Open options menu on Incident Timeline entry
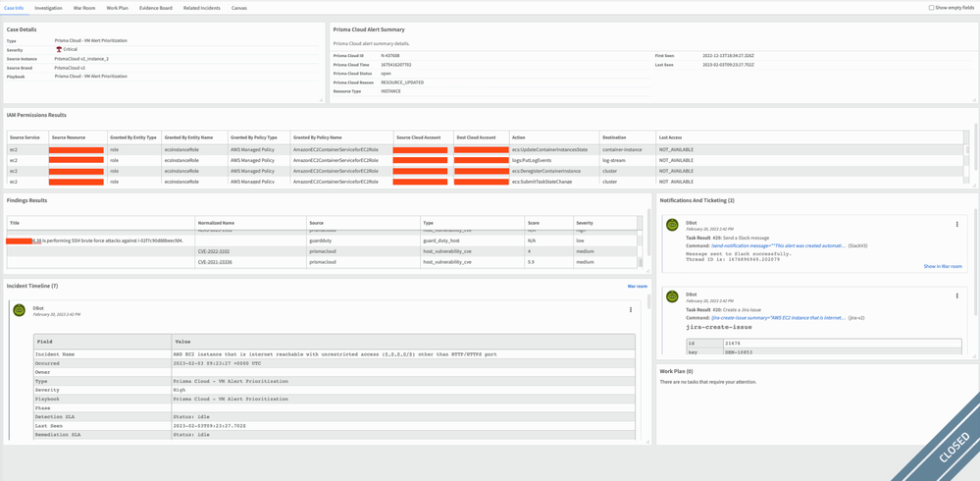 pos(630,309)
